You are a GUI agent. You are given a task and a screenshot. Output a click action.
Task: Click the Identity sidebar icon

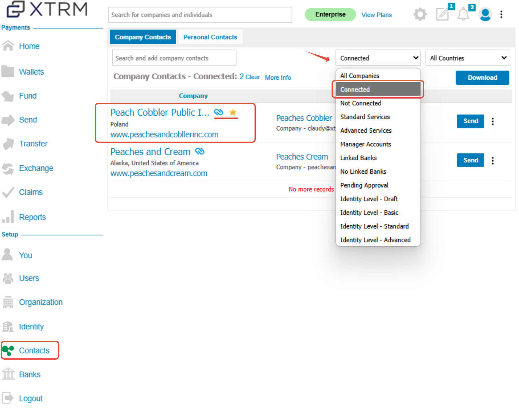(x=8, y=327)
